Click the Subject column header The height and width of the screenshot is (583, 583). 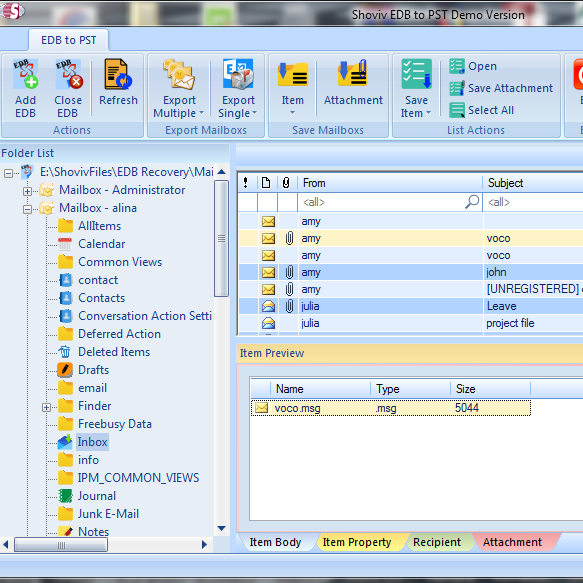click(533, 183)
